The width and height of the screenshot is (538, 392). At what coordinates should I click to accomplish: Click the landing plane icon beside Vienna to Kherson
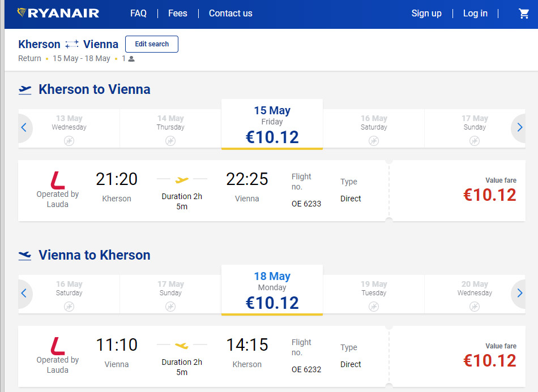(25, 256)
